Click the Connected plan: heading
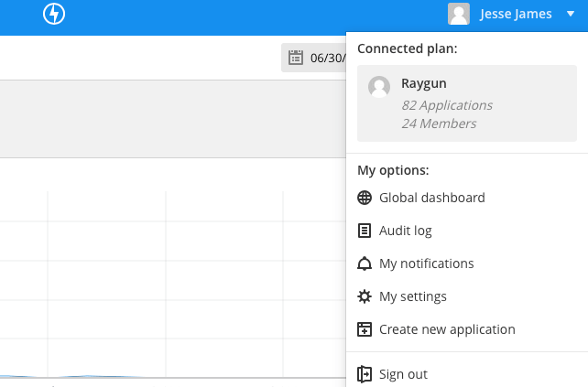588x387 pixels. 408,48
